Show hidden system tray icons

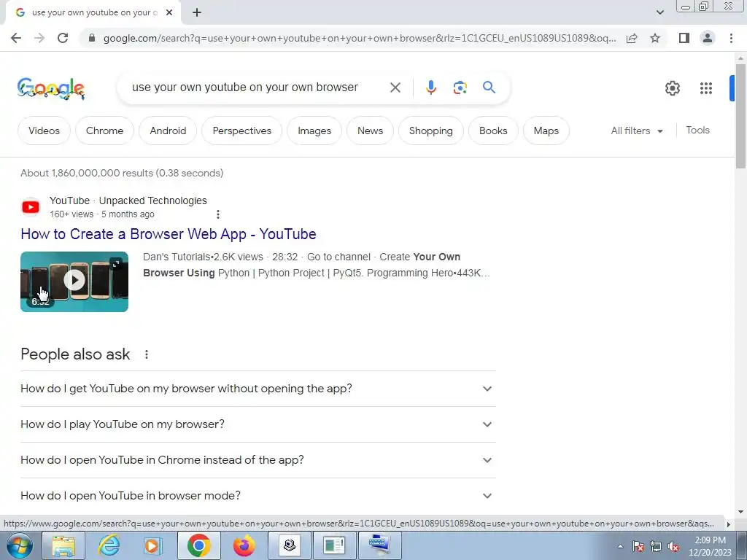point(620,547)
